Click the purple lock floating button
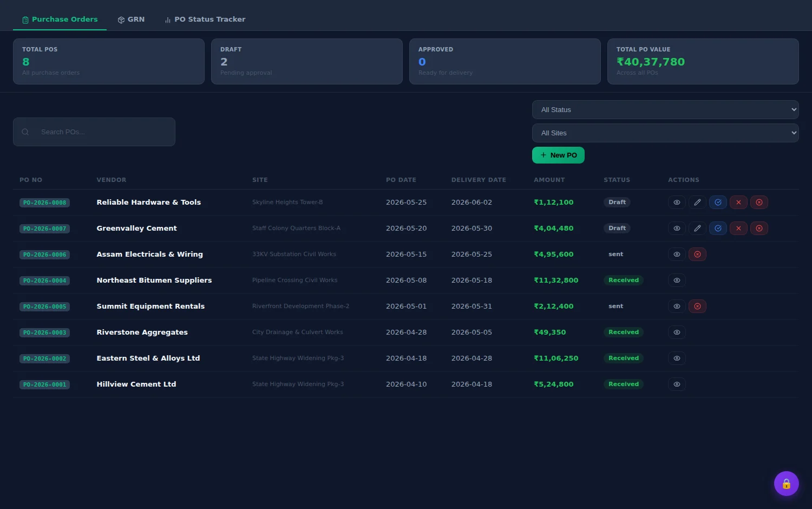 (786, 484)
